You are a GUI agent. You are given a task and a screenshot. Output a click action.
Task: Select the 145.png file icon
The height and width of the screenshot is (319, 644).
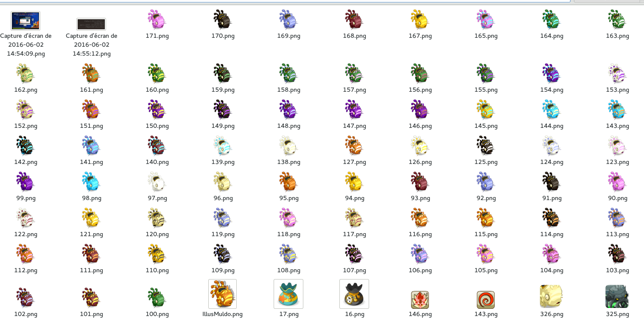[x=486, y=110]
